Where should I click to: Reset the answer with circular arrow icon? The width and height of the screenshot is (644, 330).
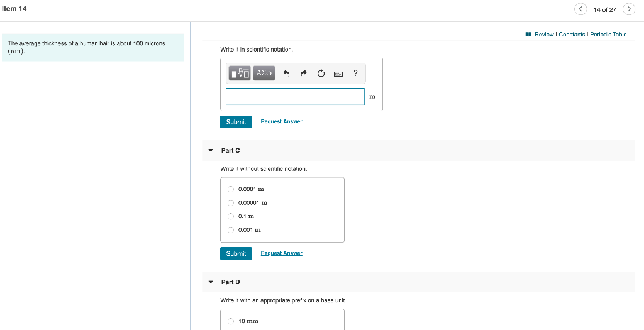pyautogui.click(x=321, y=74)
